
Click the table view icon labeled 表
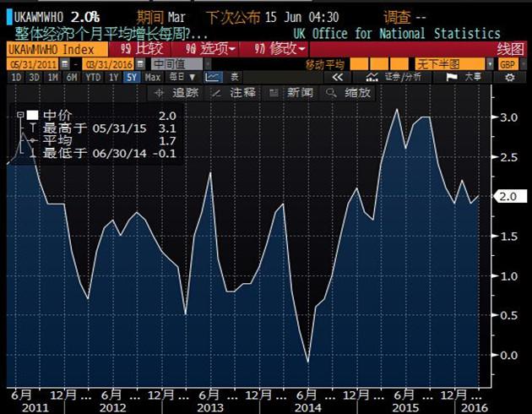tap(234, 78)
